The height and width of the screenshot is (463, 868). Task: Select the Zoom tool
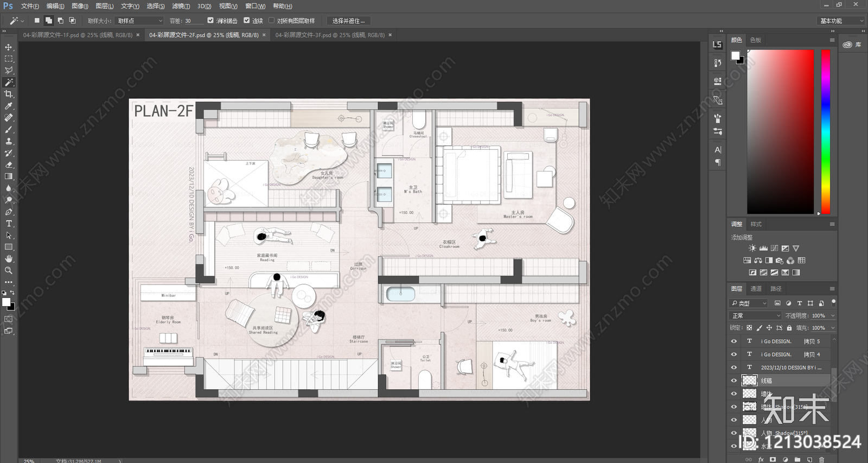point(9,270)
